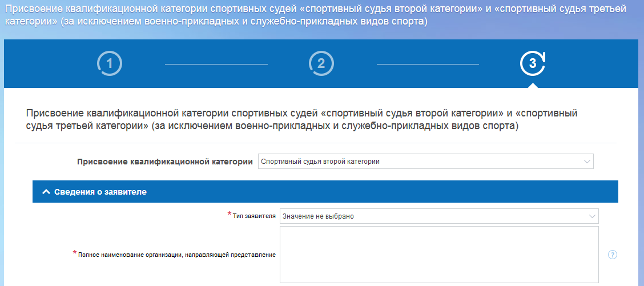Click the Тип заявителя field label
Viewport: 644px width, 286px height.
point(254,216)
